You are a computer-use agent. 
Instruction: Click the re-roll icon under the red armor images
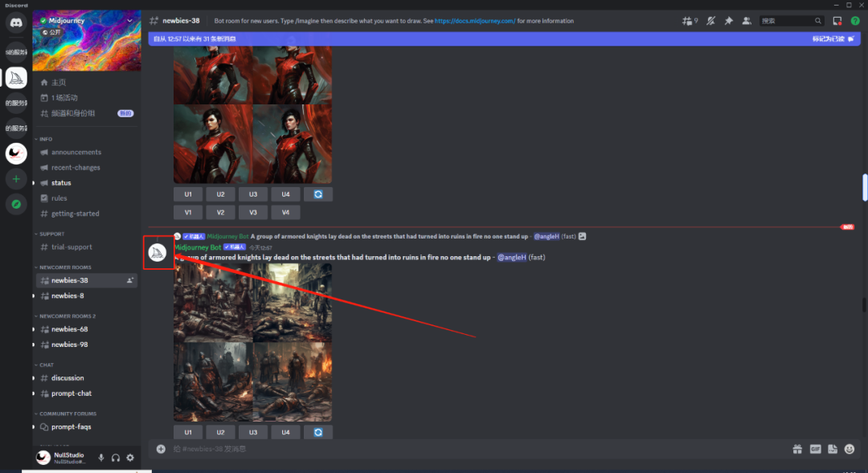click(317, 194)
